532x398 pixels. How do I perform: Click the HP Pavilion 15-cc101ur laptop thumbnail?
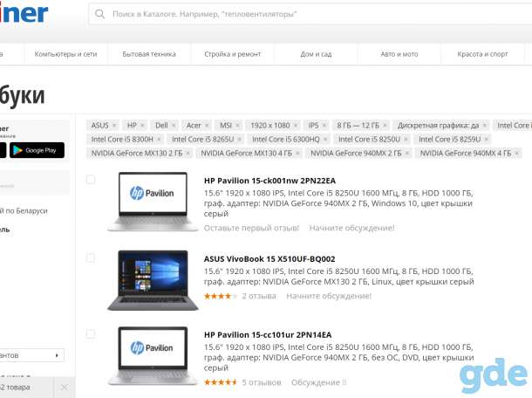(153, 356)
